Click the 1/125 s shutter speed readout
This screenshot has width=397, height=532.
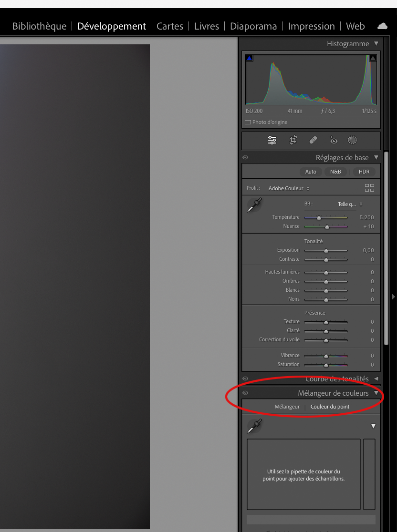(369, 111)
